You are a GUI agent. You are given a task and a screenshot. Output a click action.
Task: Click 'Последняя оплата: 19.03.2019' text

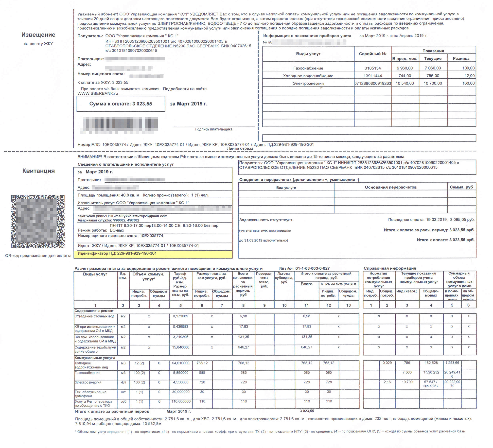click(418, 220)
